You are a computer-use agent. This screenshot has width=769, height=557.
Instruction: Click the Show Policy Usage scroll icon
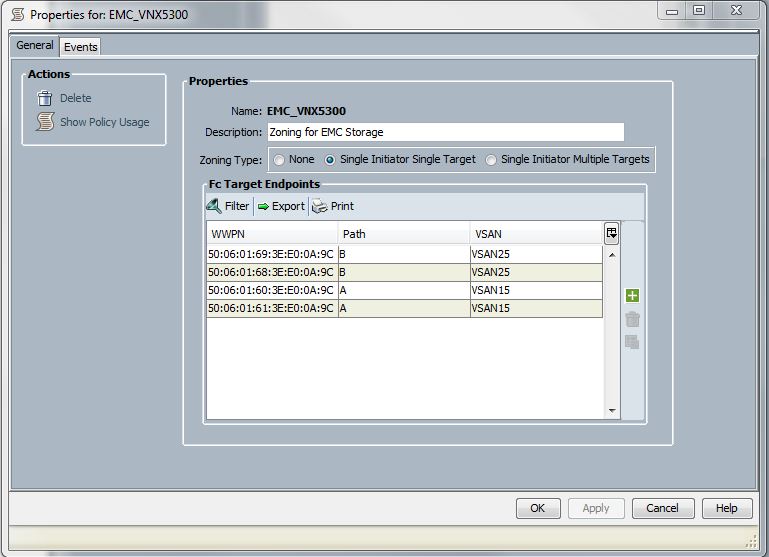(x=45, y=122)
